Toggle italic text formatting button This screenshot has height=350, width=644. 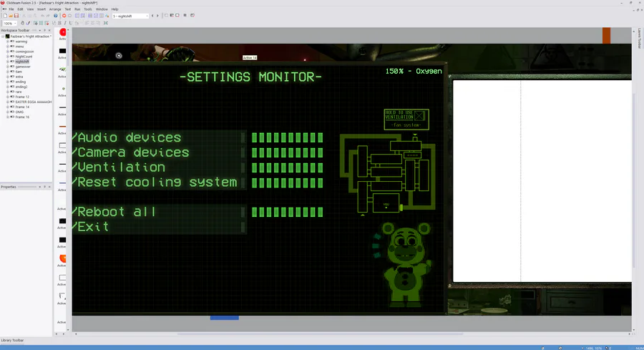pos(65,23)
